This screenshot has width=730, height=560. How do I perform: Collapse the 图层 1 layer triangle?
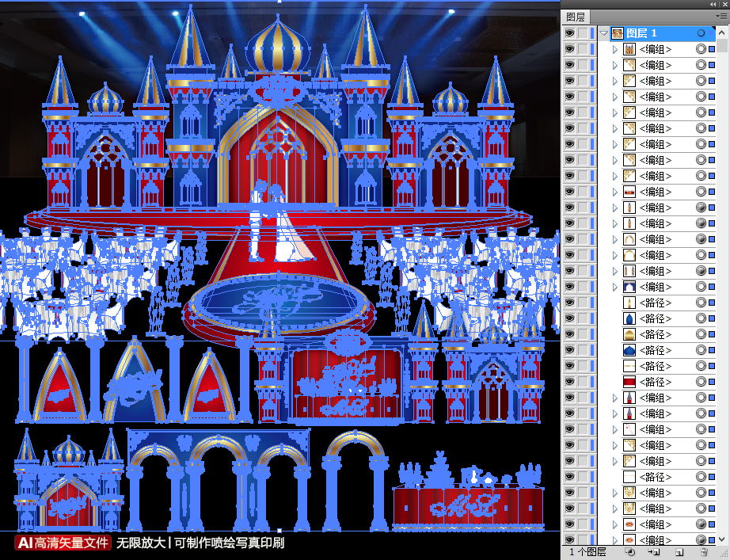coord(604,33)
